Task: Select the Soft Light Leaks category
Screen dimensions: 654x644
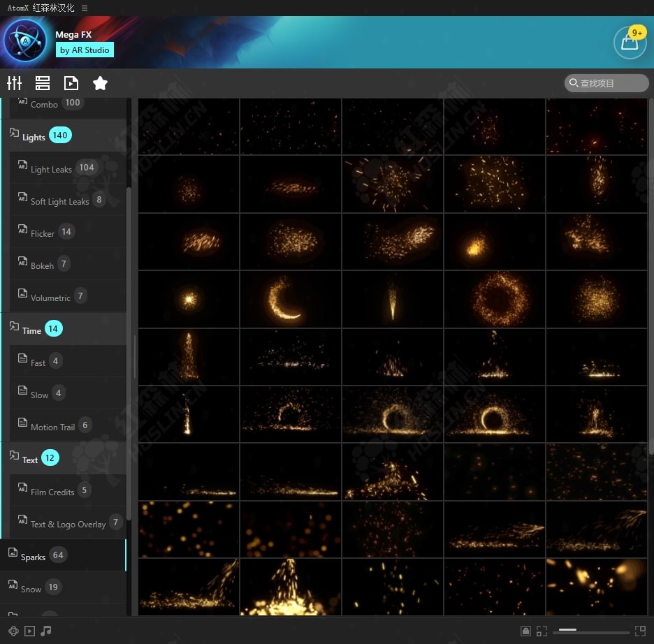Action: 68,200
